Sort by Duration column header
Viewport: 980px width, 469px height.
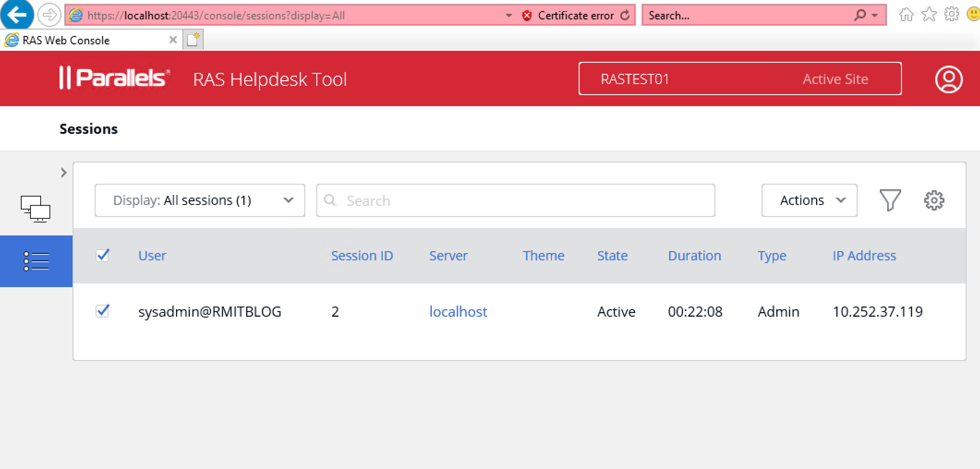coord(695,256)
